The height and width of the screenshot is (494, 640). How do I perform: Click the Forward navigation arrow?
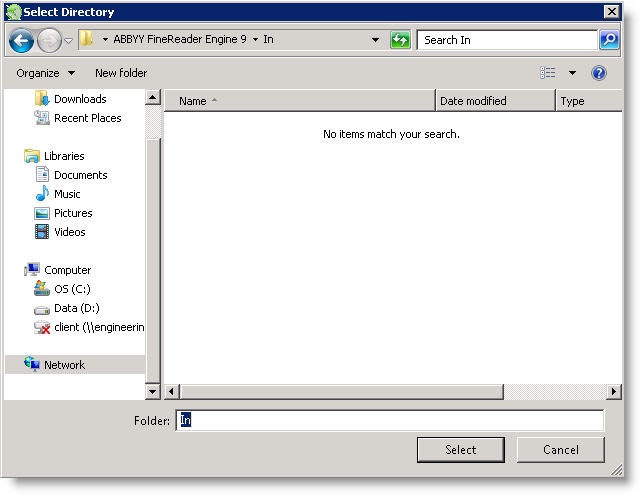(x=49, y=40)
